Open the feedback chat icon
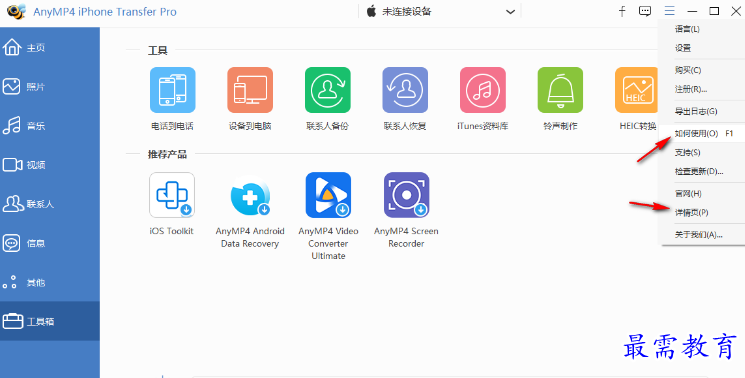Viewport: 745px width, 378px height. (x=645, y=11)
